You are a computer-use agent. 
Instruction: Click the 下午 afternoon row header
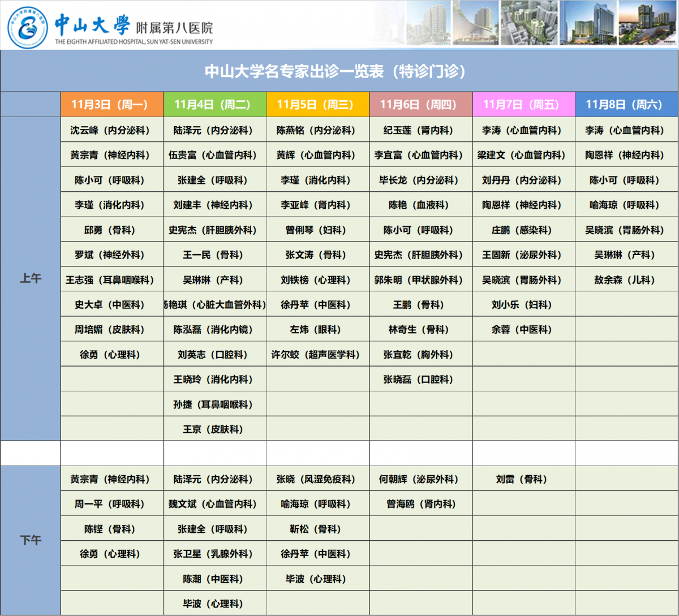point(31,540)
